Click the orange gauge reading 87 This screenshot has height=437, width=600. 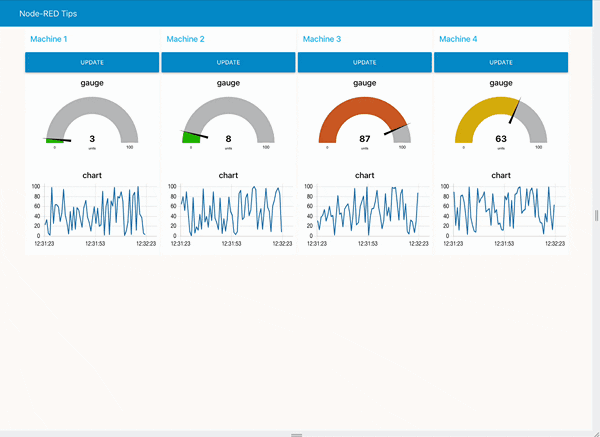(x=364, y=122)
